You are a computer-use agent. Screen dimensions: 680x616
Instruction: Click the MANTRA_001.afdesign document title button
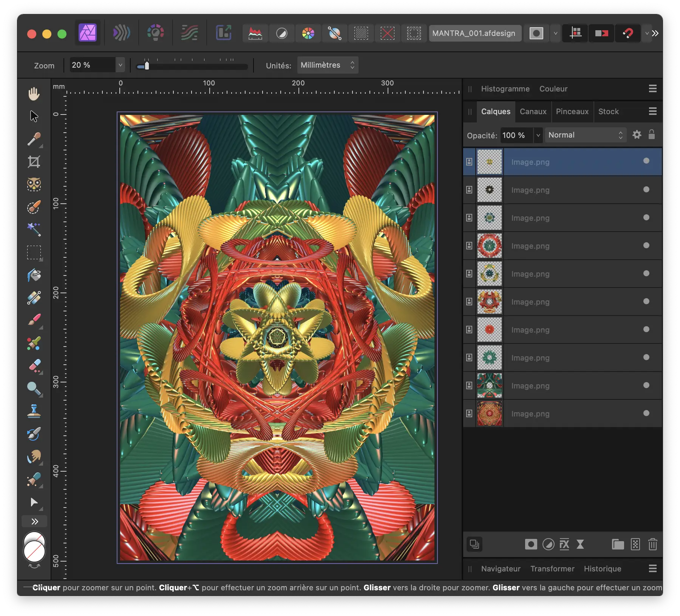(475, 33)
